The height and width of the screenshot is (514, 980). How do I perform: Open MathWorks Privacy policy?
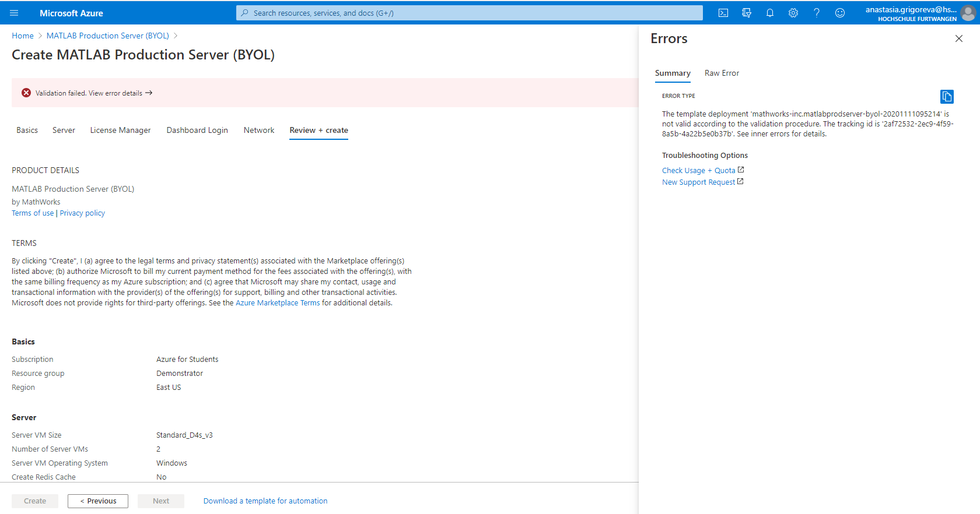(x=82, y=213)
